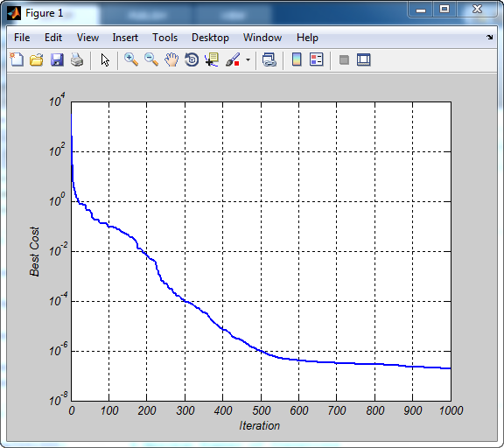Toggle the Brush data tool

pyautogui.click(x=233, y=59)
